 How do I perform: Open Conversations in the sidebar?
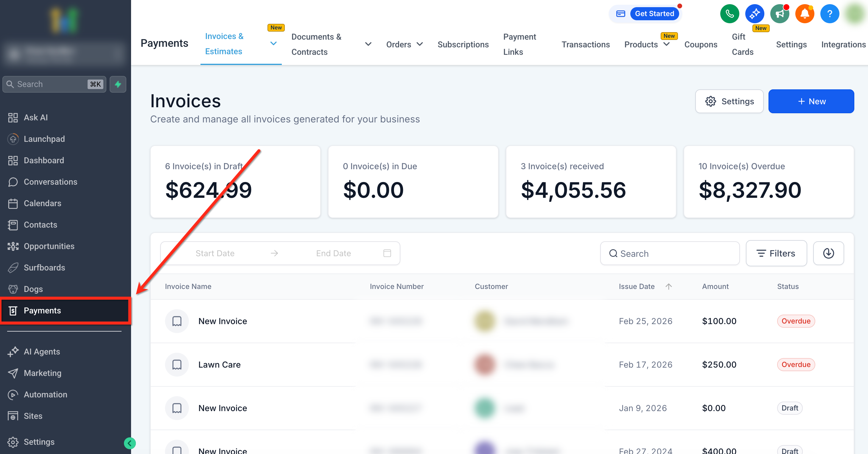(x=50, y=182)
